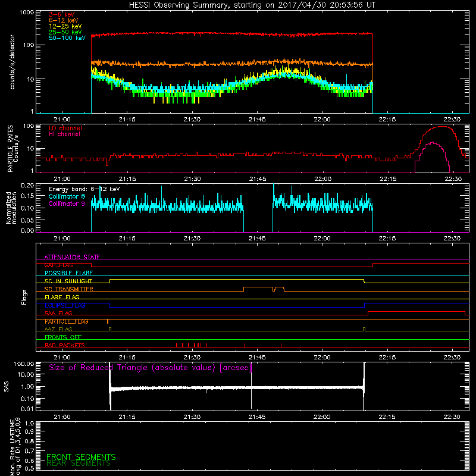Click the 'PARTICLE_FLAG' flag label

click(67, 321)
